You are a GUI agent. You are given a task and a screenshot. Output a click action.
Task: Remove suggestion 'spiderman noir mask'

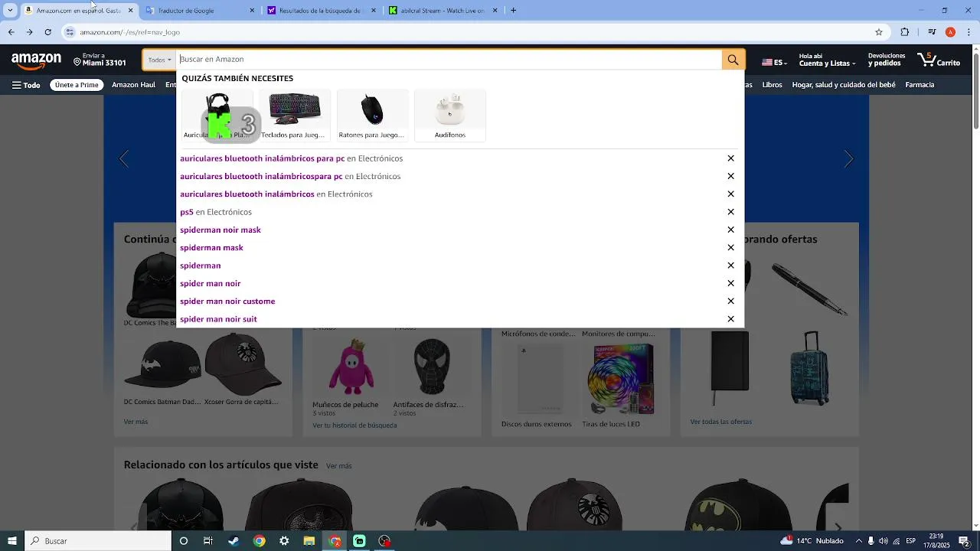click(x=730, y=230)
